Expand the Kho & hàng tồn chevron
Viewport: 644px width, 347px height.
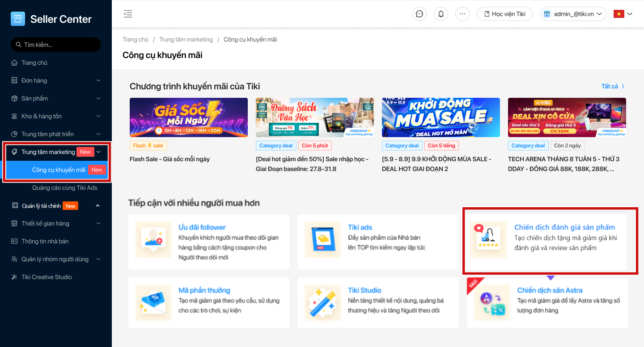coord(98,116)
